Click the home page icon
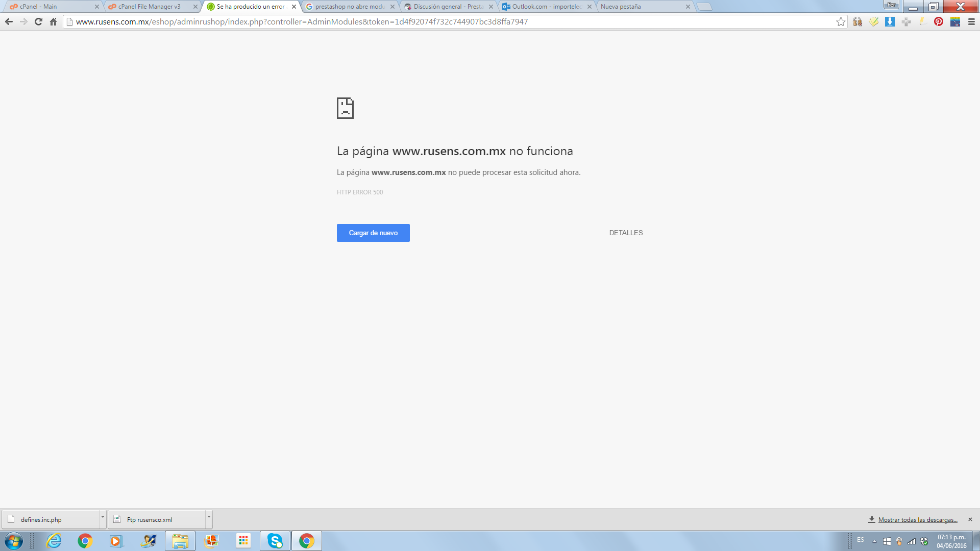The image size is (980, 551). point(53,21)
